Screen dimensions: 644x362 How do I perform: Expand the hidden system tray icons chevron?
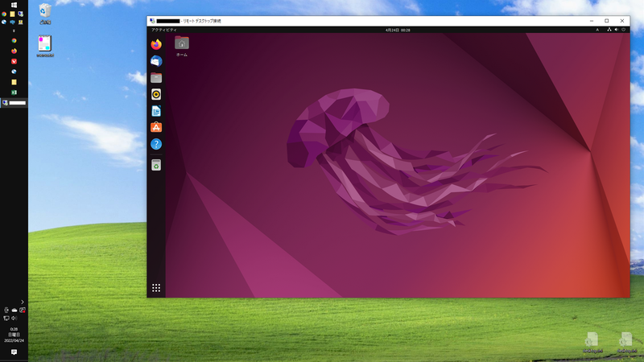[23, 302]
